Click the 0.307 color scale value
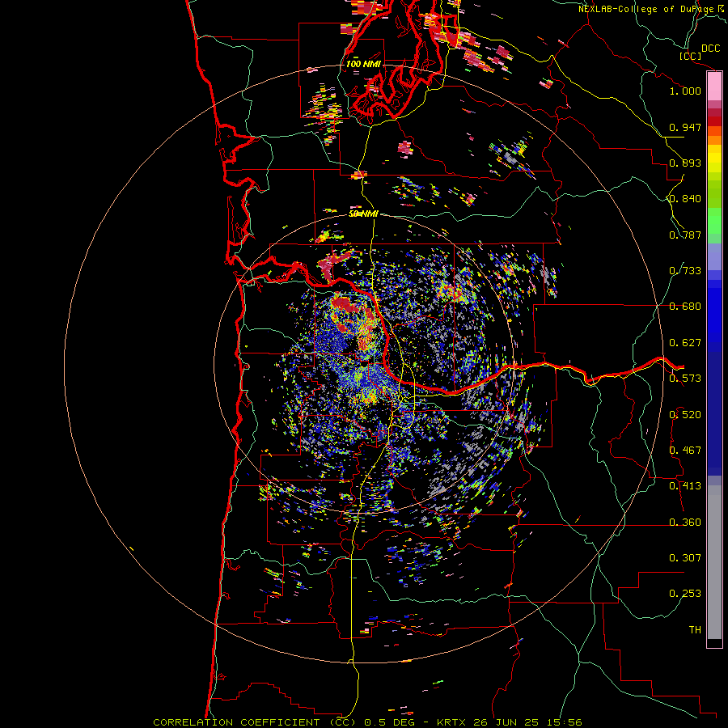This screenshot has width=728, height=728. 685,558
